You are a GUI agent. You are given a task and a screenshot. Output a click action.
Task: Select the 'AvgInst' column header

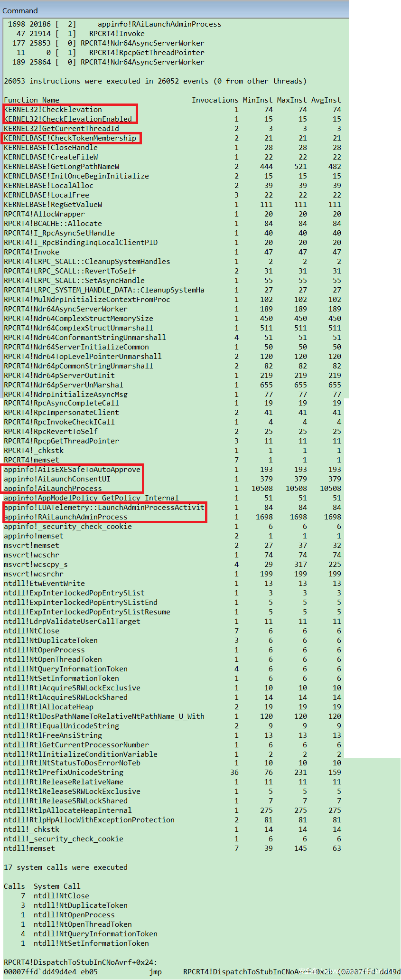pos(326,100)
